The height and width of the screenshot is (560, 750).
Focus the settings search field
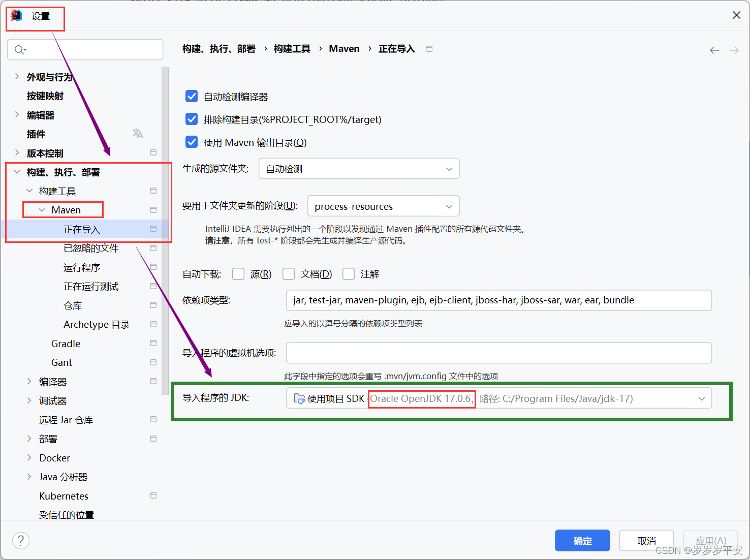[x=85, y=49]
